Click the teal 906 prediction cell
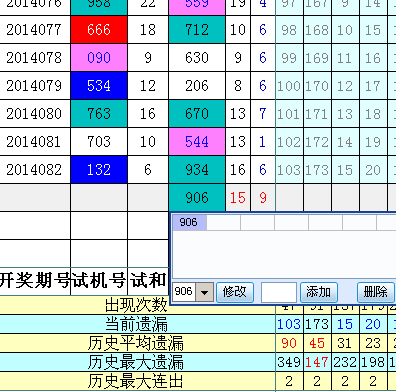 click(x=197, y=198)
